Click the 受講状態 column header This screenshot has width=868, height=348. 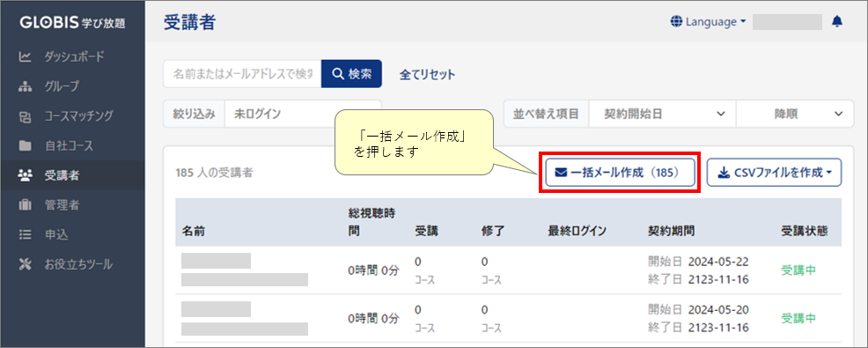805,232
